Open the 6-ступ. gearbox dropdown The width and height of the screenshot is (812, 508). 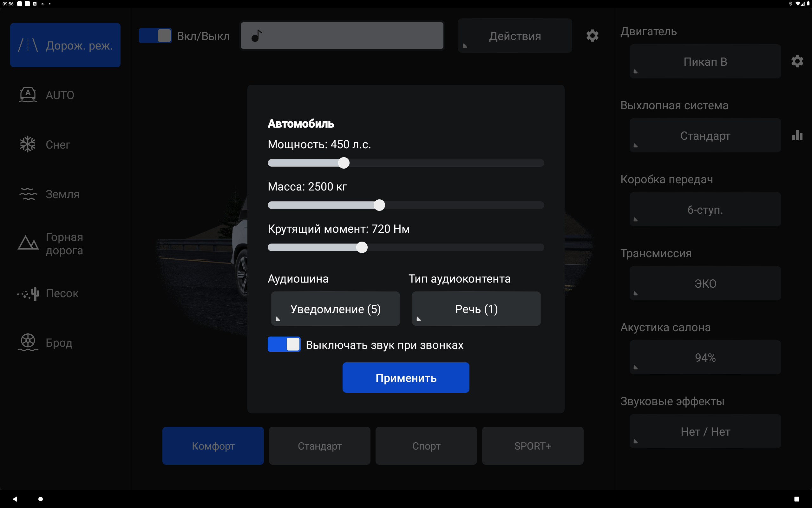pyautogui.click(x=705, y=209)
